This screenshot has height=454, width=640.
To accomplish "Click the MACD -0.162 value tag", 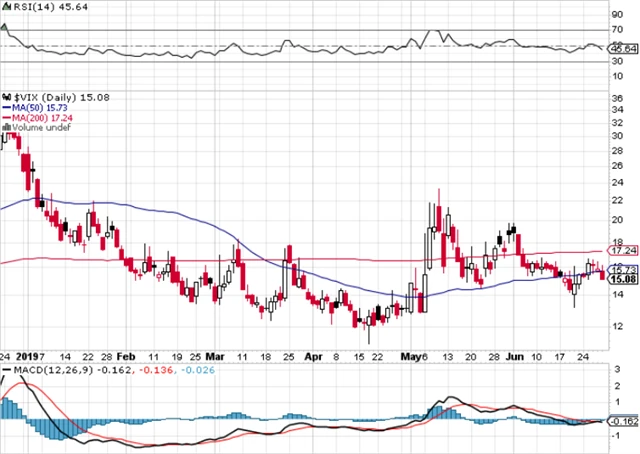I will 622,421.
